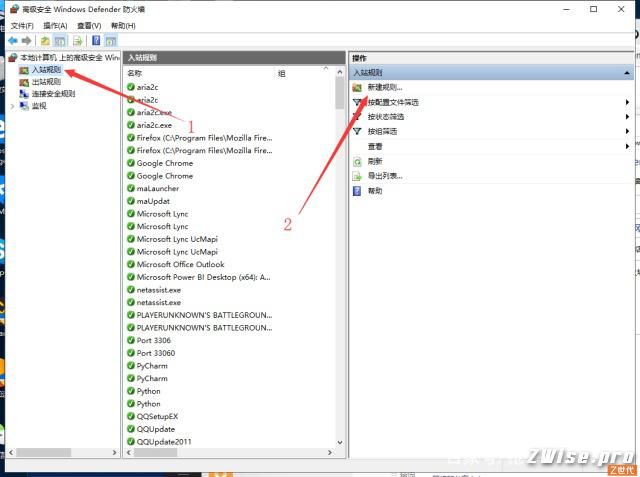Click the rule list scroll-down arrow
This screenshot has width=640, height=477.
(x=340, y=443)
